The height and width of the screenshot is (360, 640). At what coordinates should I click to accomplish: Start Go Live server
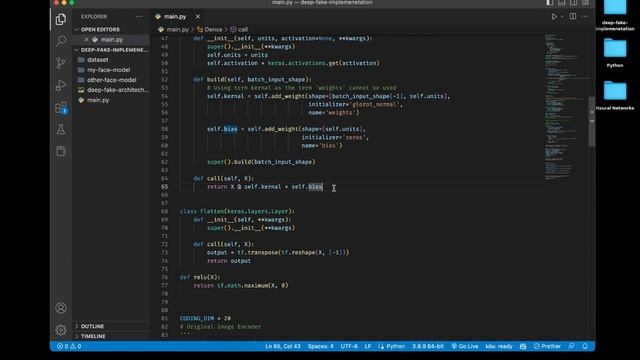coord(465,346)
